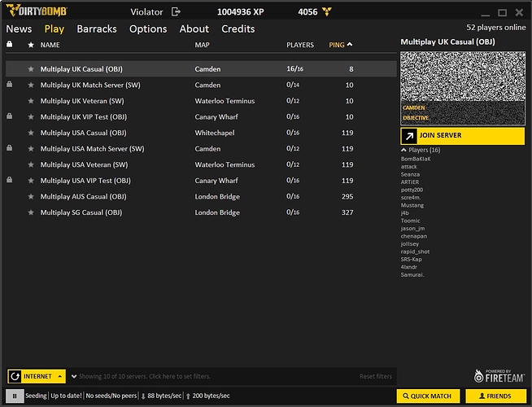
Task: Click the lock column header icon
Action: (x=10, y=45)
